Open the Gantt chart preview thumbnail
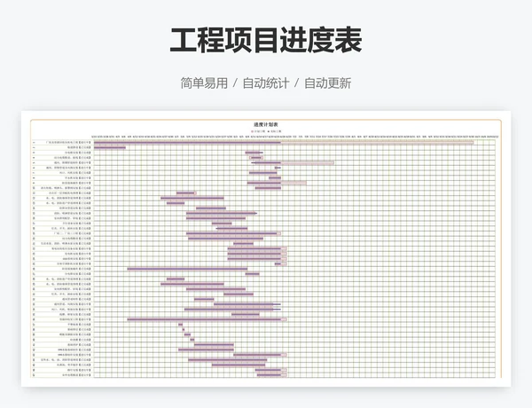Screen dimensions: 532x408 click(x=266, y=248)
